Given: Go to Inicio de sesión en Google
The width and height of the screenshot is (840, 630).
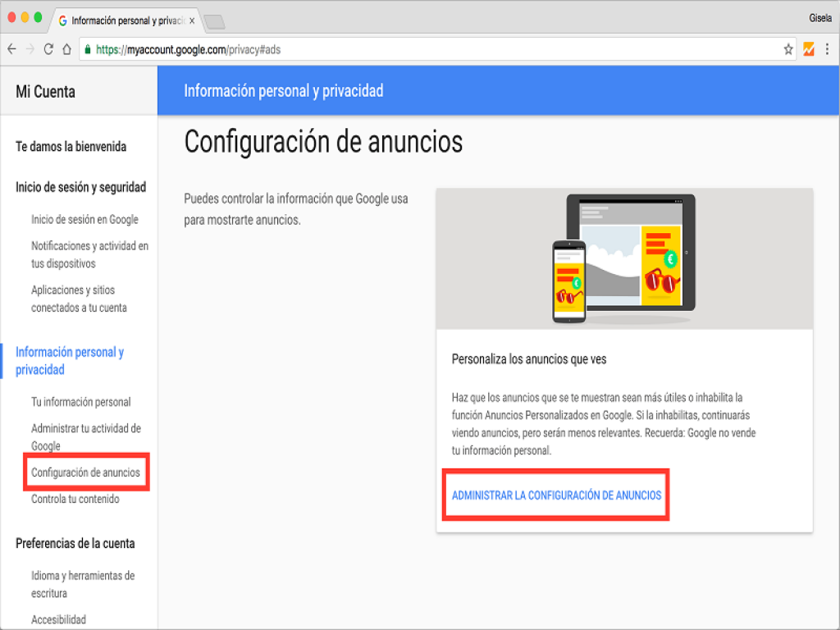Looking at the screenshot, I should click(84, 219).
